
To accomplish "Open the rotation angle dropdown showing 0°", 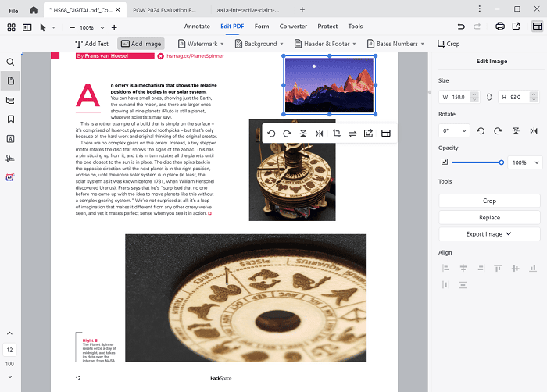I will coord(454,131).
